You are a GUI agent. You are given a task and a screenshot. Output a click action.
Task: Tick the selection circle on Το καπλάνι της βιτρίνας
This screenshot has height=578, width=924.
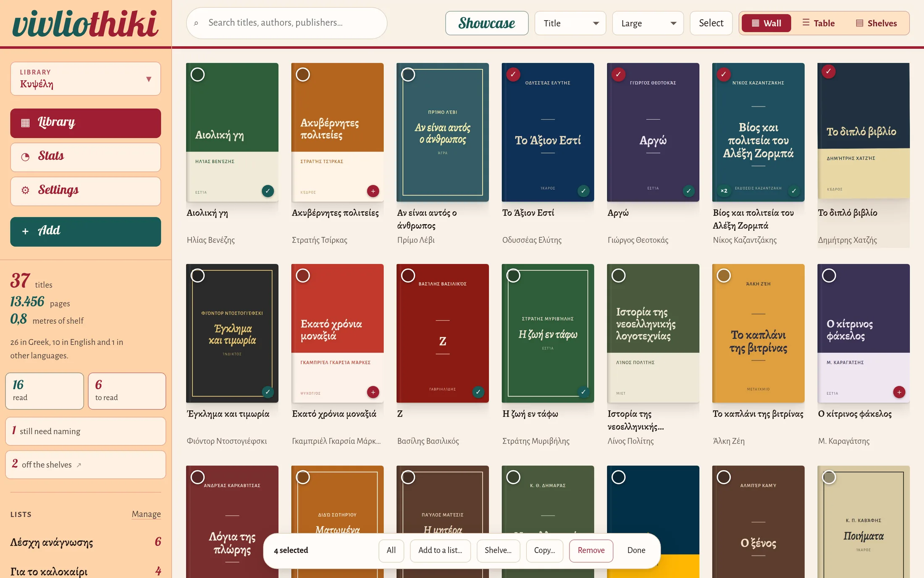coord(724,276)
